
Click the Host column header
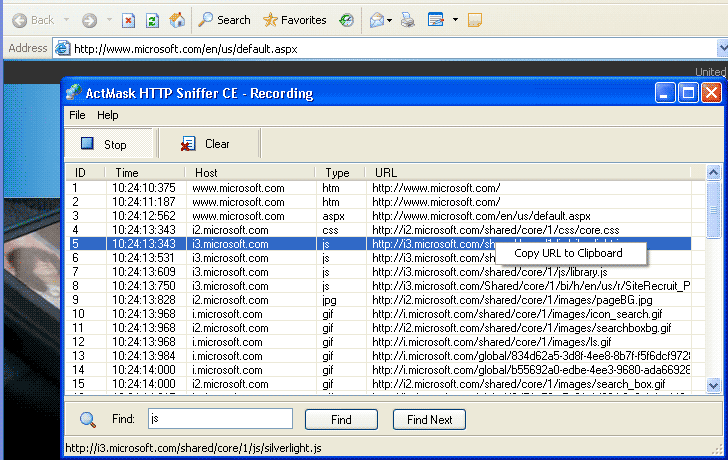coord(251,173)
